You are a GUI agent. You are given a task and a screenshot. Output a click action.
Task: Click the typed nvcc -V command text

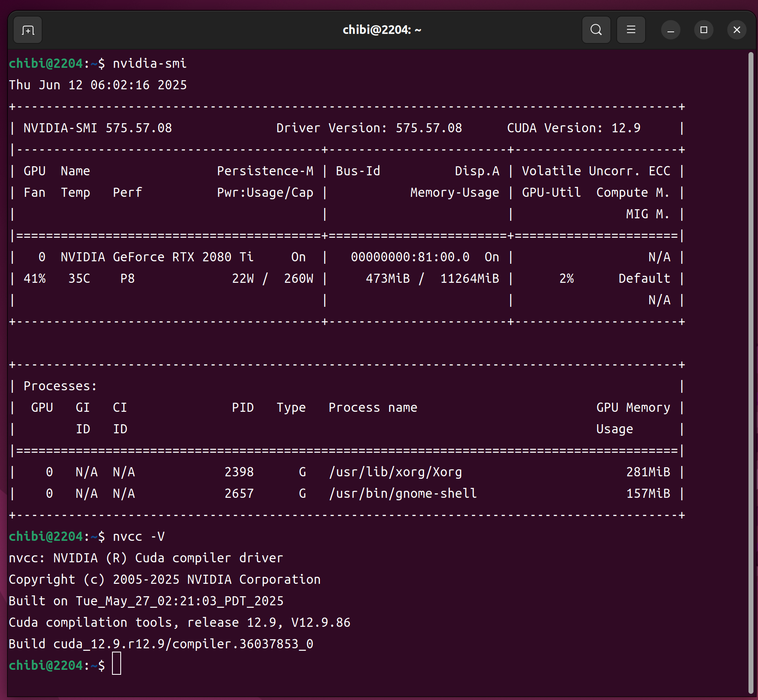point(138,537)
